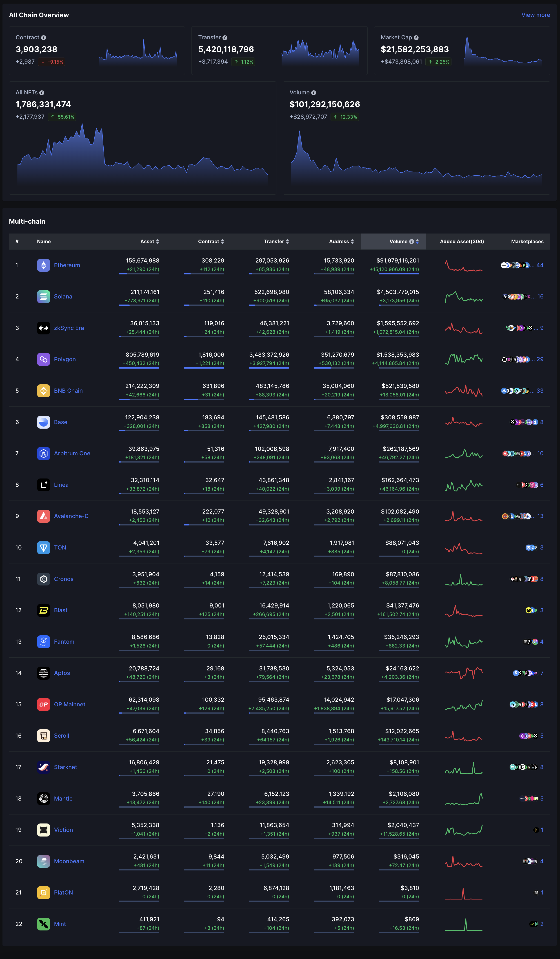This screenshot has height=959, width=560.
Task: Click the Viction chain logo icon
Action: pyautogui.click(x=43, y=830)
